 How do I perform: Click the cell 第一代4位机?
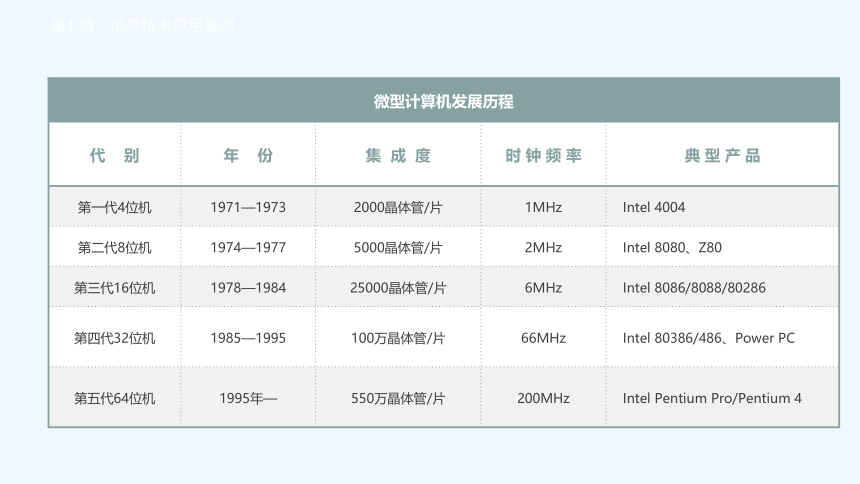tap(115, 207)
